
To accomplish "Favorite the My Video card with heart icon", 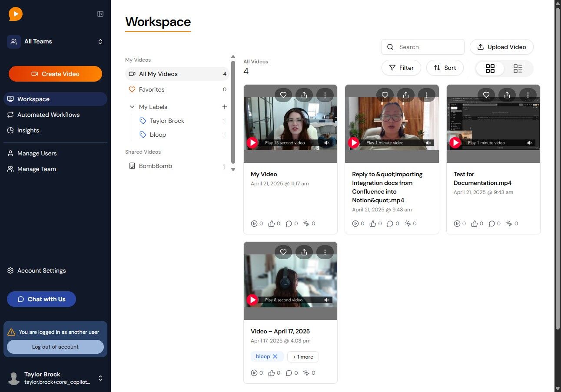I will click(x=283, y=95).
